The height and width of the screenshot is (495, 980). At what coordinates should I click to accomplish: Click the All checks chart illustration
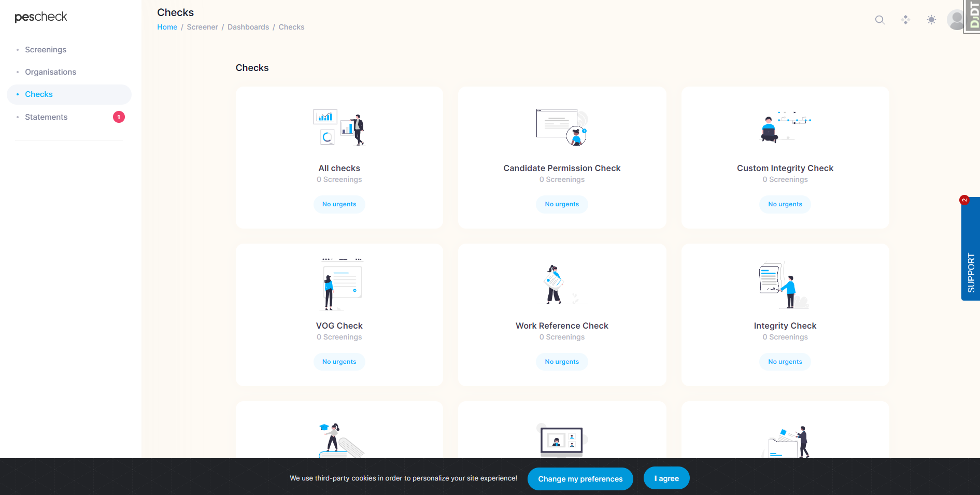(x=339, y=128)
